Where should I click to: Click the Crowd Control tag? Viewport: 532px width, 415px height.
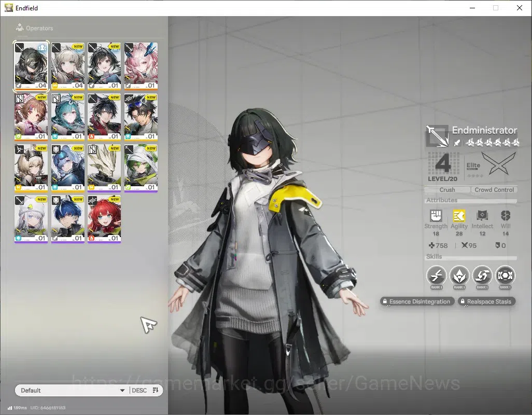tap(494, 190)
